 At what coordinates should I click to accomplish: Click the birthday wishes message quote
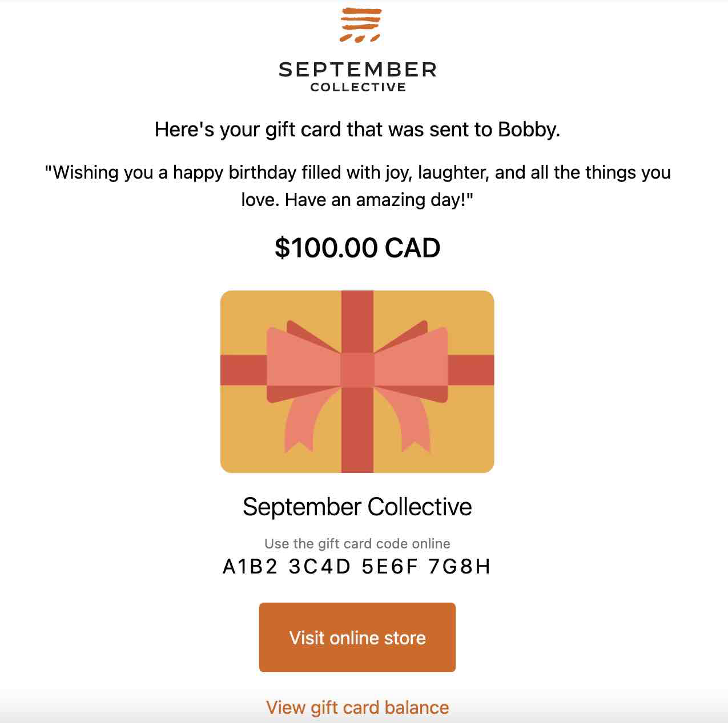(x=357, y=185)
